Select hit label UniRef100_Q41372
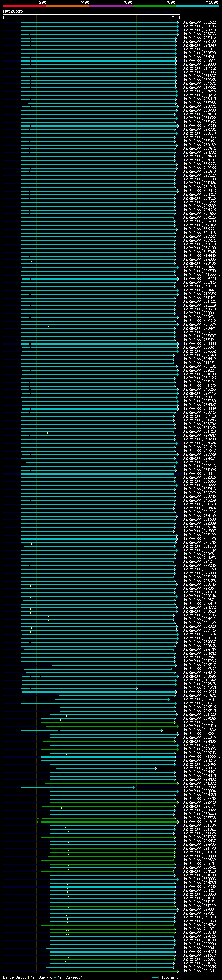Screen dimensions: 222x980 click(199, 783)
